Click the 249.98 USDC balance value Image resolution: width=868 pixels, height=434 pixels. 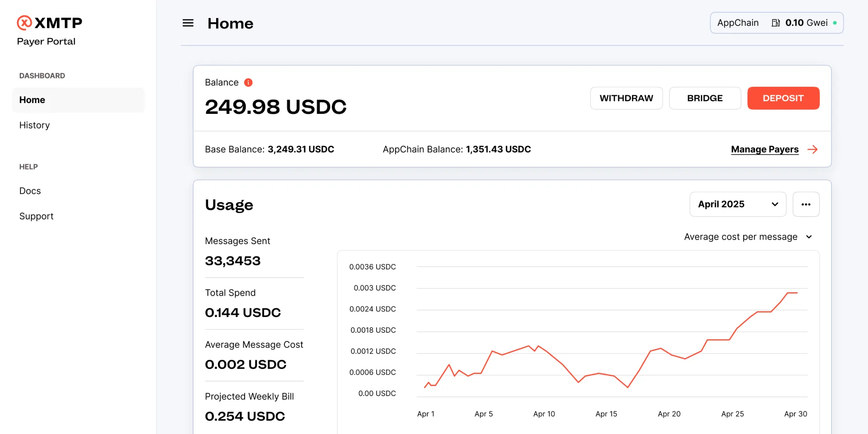pyautogui.click(x=276, y=107)
